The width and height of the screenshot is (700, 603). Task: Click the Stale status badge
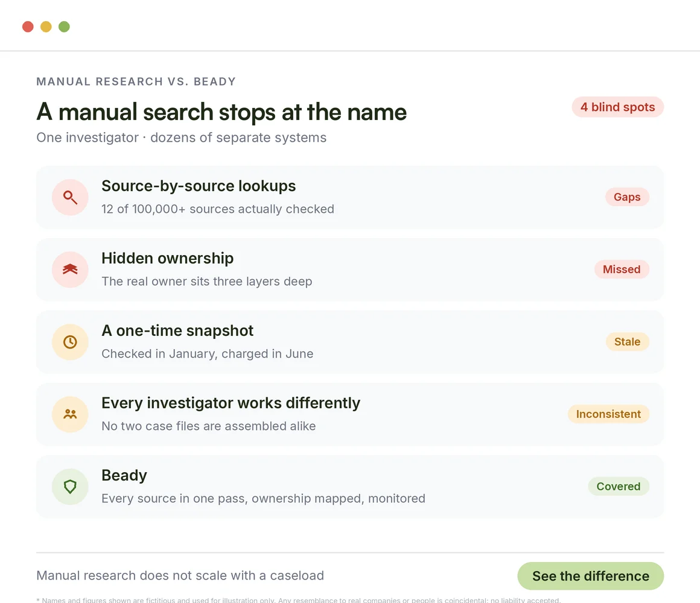(627, 342)
